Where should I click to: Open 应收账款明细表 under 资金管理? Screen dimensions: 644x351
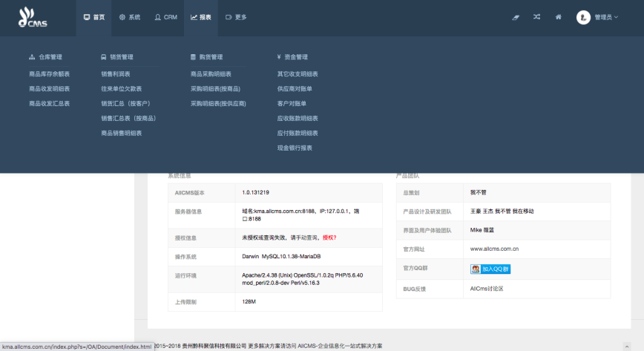(298, 119)
